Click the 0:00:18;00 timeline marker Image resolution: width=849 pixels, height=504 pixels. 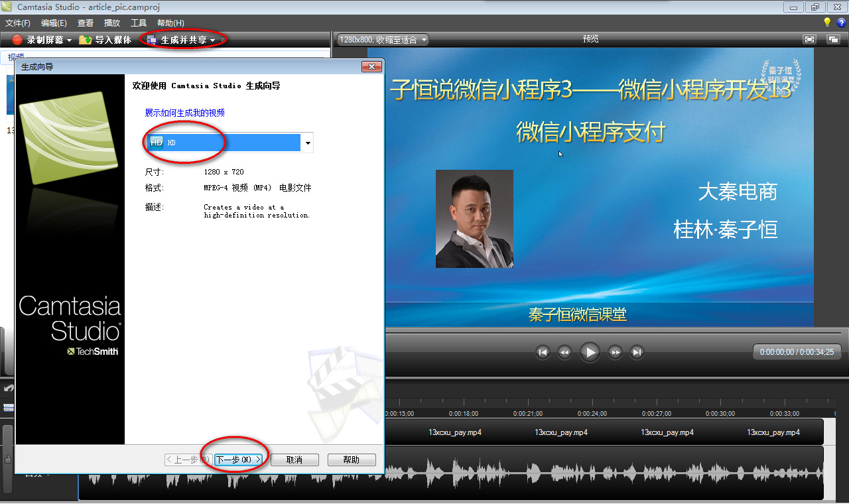pyautogui.click(x=464, y=413)
